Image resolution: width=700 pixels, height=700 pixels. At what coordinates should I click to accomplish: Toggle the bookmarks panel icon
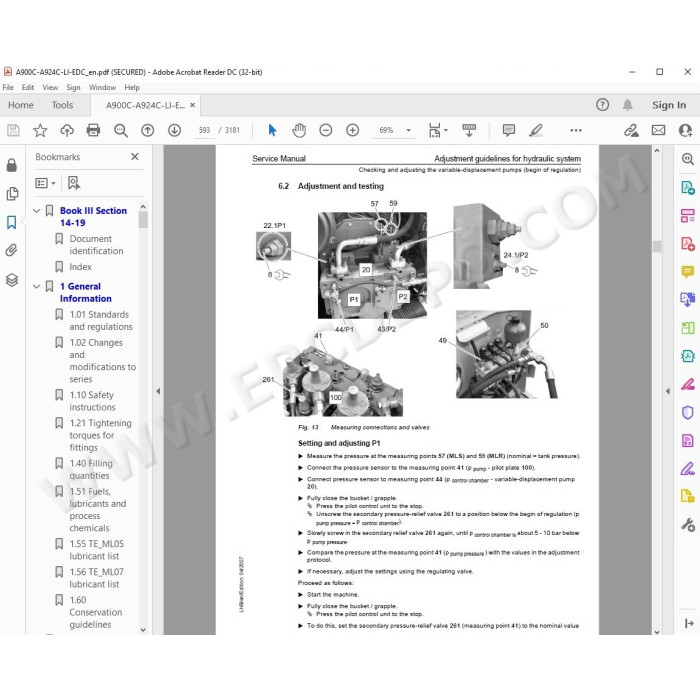tap(12, 222)
